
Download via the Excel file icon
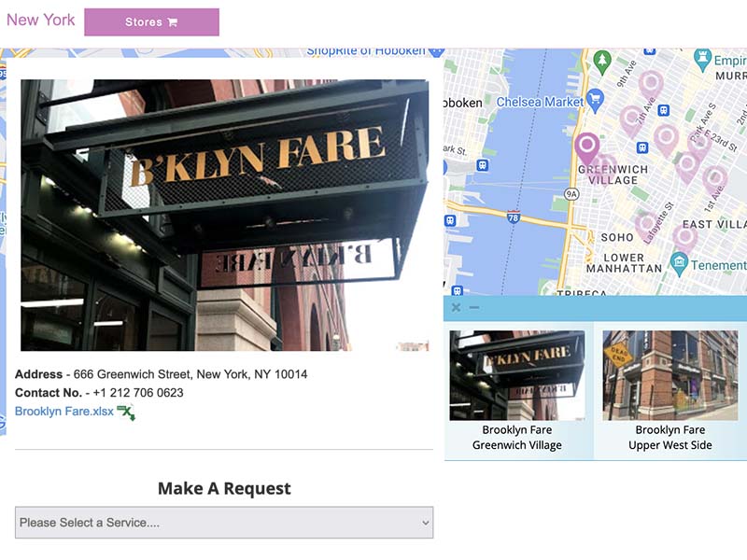(x=125, y=412)
